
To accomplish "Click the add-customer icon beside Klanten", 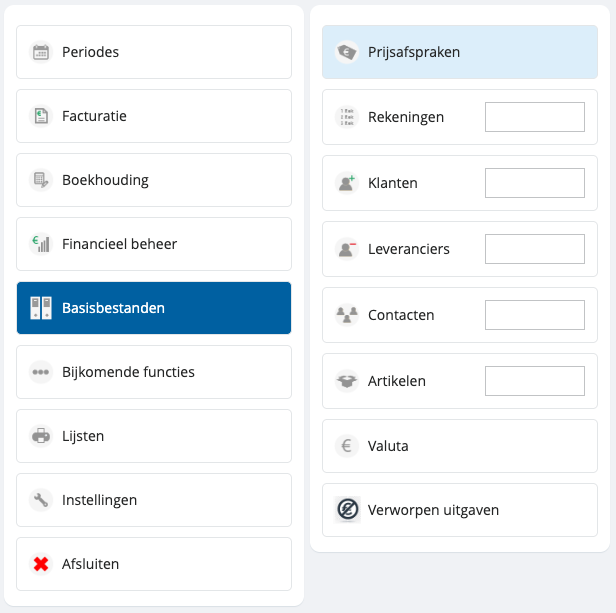I will [x=347, y=183].
